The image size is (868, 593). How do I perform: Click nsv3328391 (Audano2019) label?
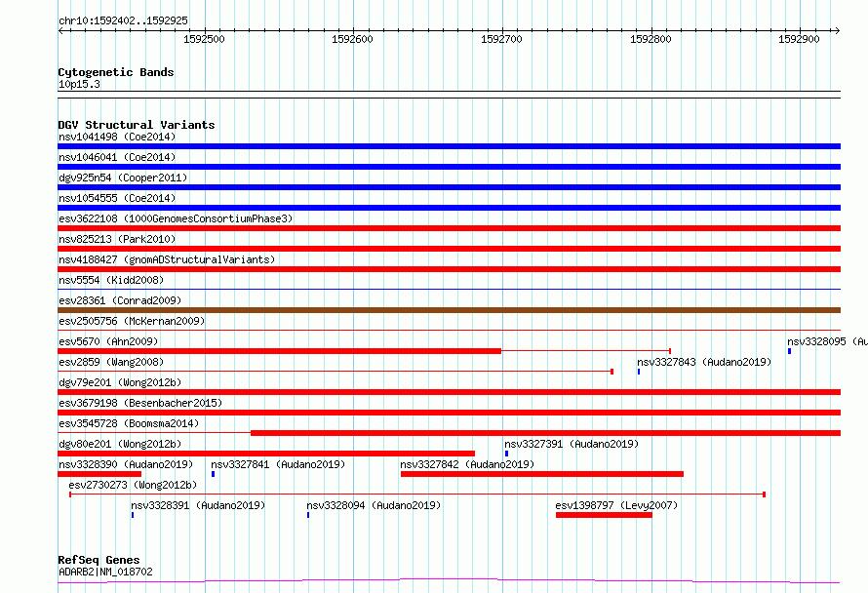pos(198,505)
